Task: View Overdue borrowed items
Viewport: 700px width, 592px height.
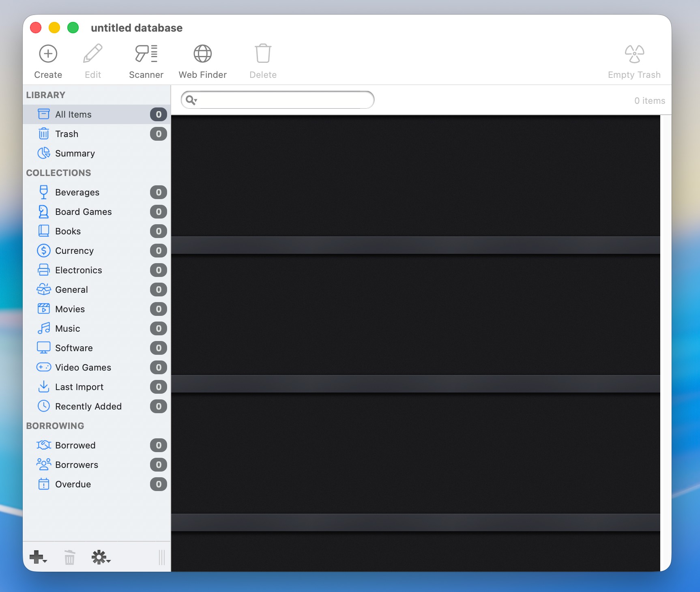Action: (x=73, y=484)
